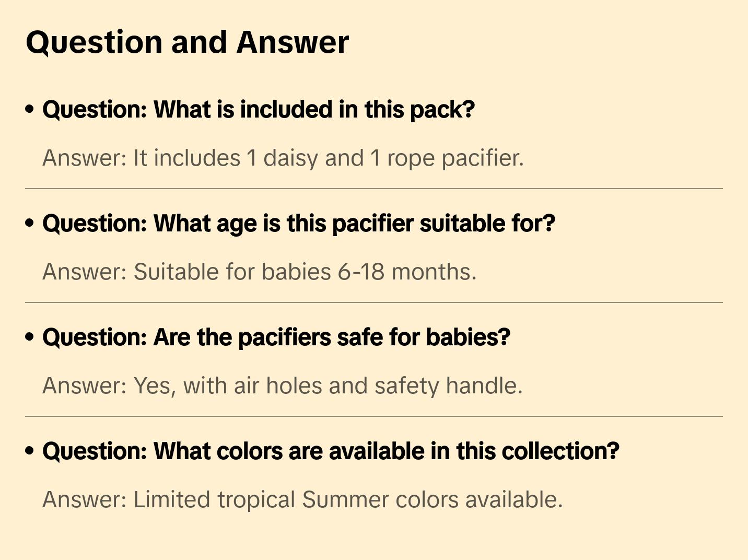
Task: Click the bullet before the 'safe for babies' question
Action: point(30,337)
